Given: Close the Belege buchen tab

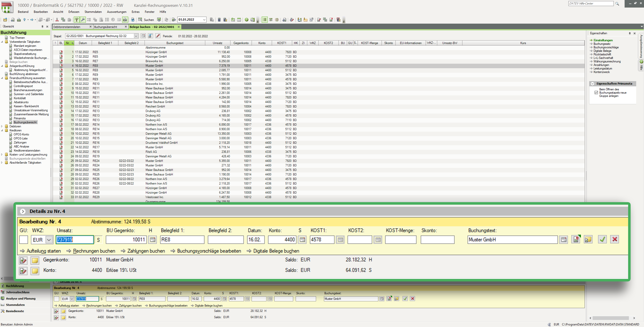Looking at the screenshot, I should [x=179, y=27].
